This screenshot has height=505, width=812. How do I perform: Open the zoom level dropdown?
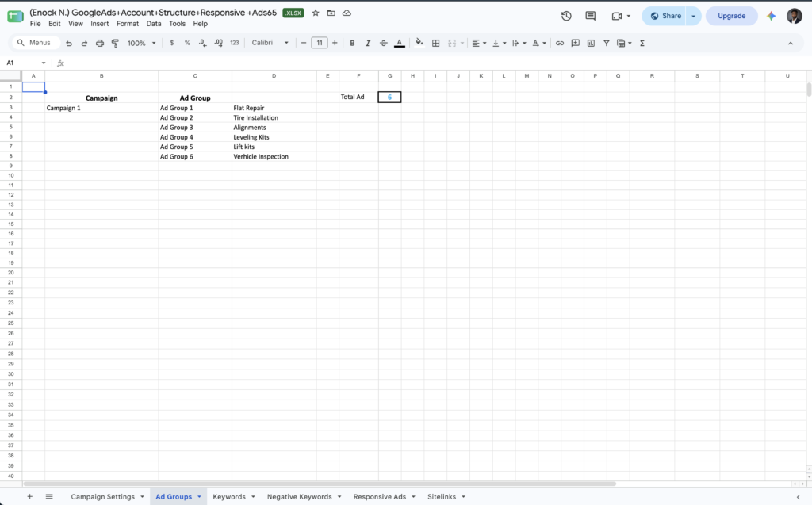coord(141,43)
